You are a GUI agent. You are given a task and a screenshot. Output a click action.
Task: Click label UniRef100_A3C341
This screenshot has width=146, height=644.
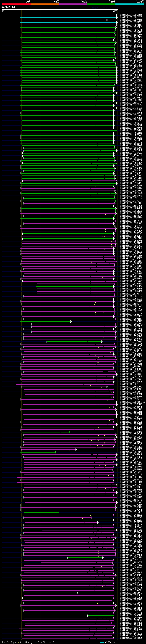(x=131, y=603)
